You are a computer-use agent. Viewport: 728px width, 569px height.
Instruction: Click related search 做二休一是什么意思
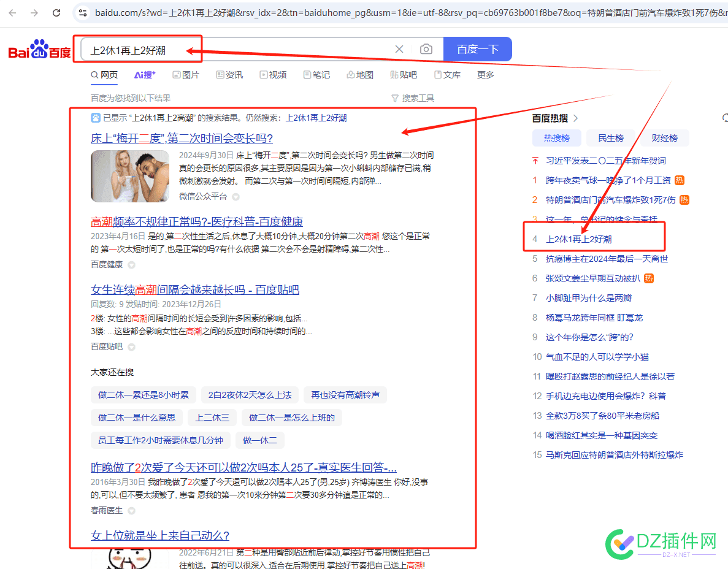[x=137, y=418]
